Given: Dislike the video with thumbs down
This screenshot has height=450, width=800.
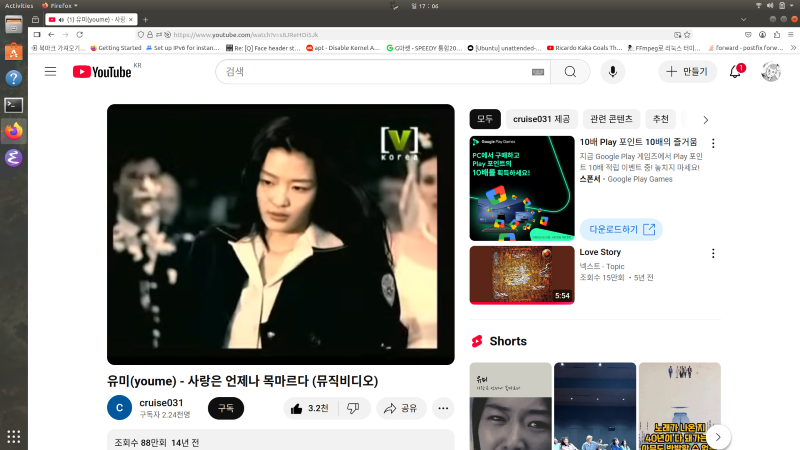Looking at the screenshot, I should click(x=353, y=408).
